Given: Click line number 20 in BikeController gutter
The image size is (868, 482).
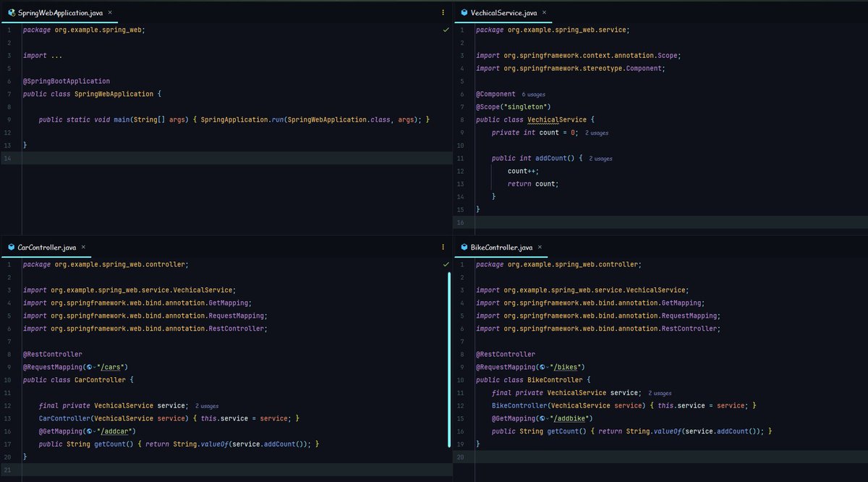Looking at the screenshot, I should (460, 457).
